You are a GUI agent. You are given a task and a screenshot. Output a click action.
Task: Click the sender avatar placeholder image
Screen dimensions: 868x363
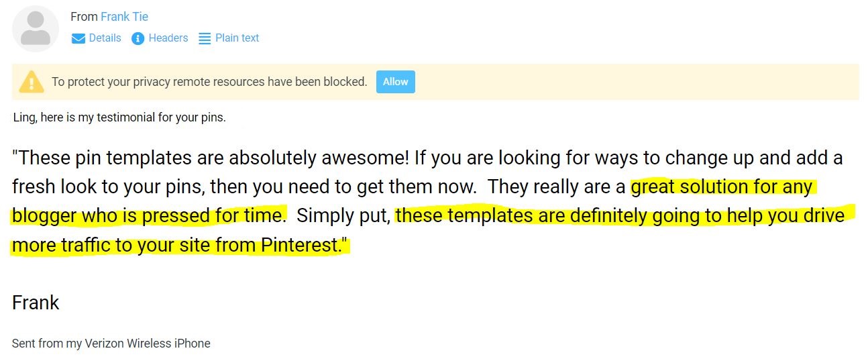click(36, 29)
